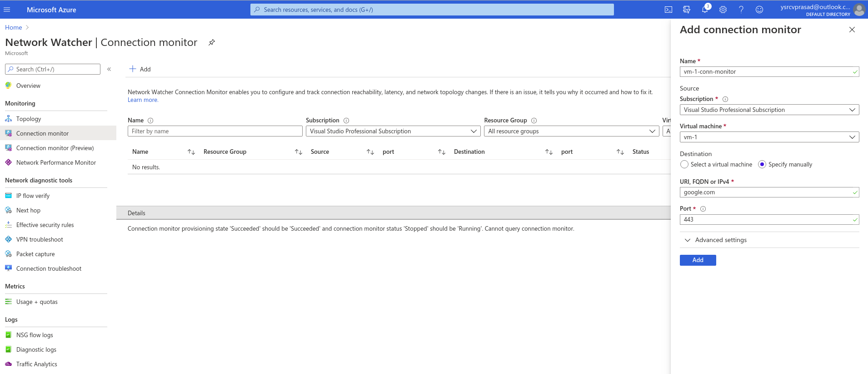Follow the 'Learn more' link
The width and height of the screenshot is (868, 374).
coord(143,100)
